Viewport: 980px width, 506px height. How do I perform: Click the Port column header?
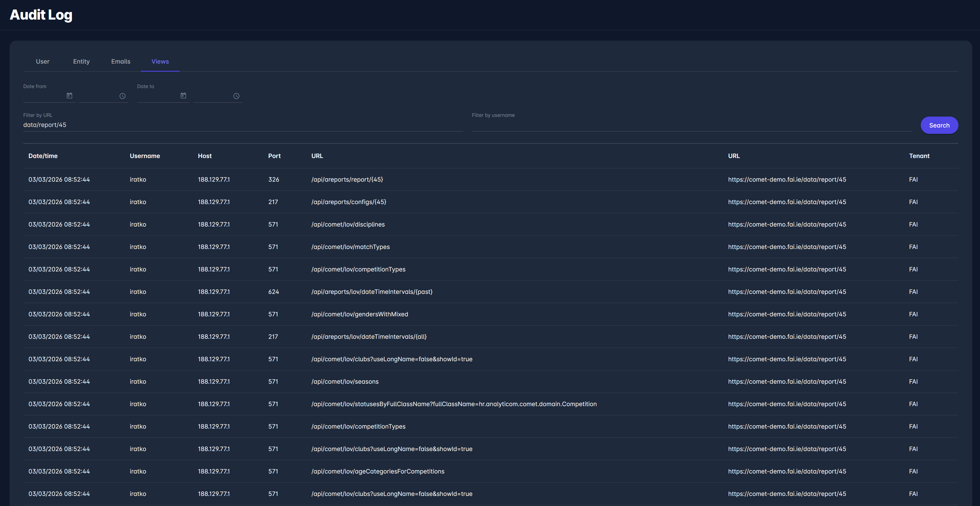click(x=274, y=156)
